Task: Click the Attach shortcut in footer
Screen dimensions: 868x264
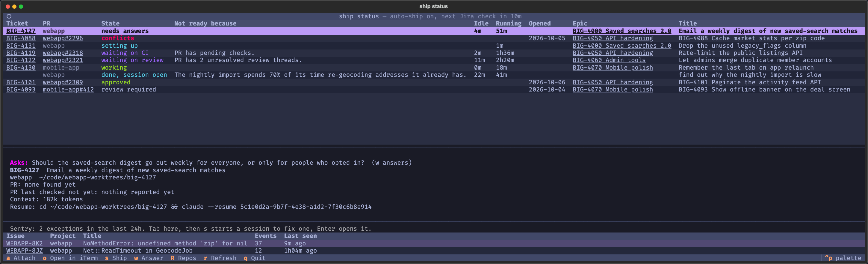Action: click(21, 258)
